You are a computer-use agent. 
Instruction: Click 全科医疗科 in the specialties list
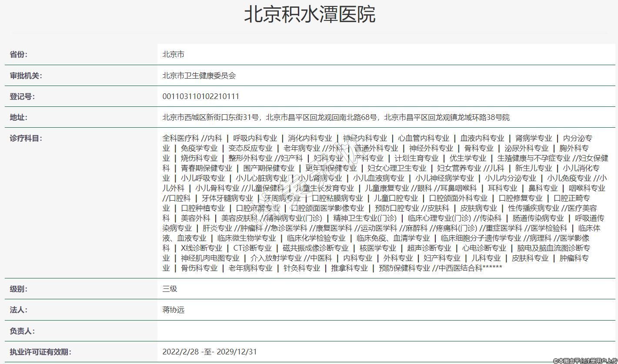click(x=180, y=139)
